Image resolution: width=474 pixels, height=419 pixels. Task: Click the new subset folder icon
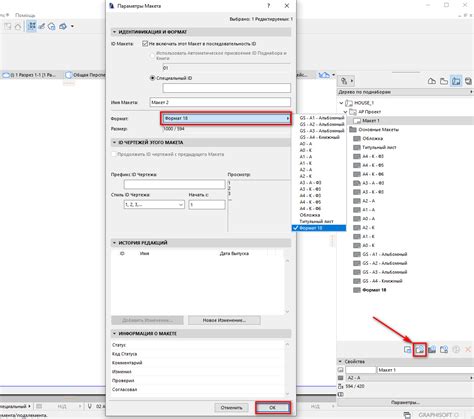407,349
